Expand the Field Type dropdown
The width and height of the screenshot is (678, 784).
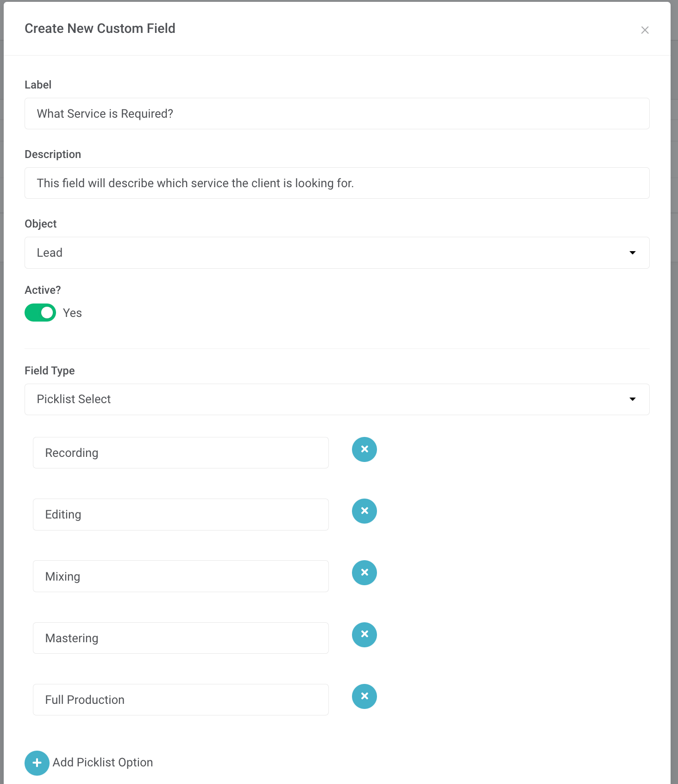tap(337, 399)
